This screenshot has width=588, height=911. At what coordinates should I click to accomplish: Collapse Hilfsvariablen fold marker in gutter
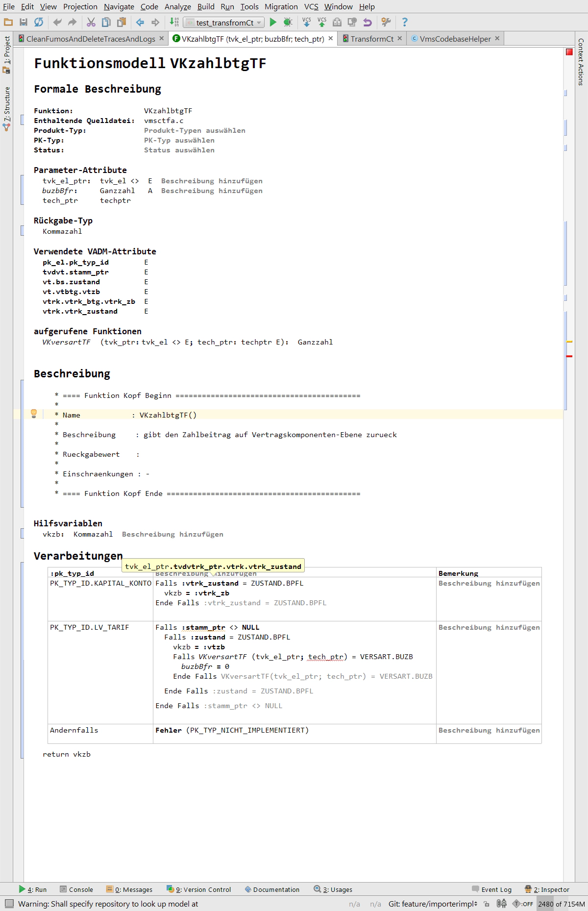(22, 533)
